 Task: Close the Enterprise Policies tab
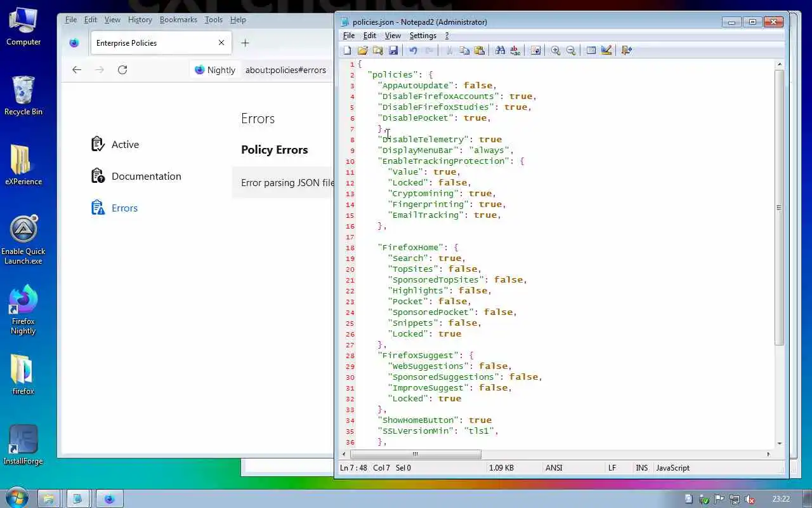coord(221,43)
